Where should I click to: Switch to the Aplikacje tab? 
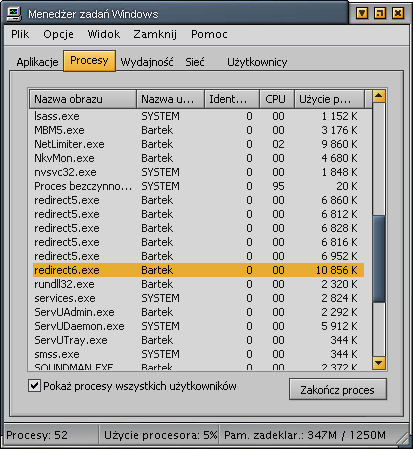37,62
